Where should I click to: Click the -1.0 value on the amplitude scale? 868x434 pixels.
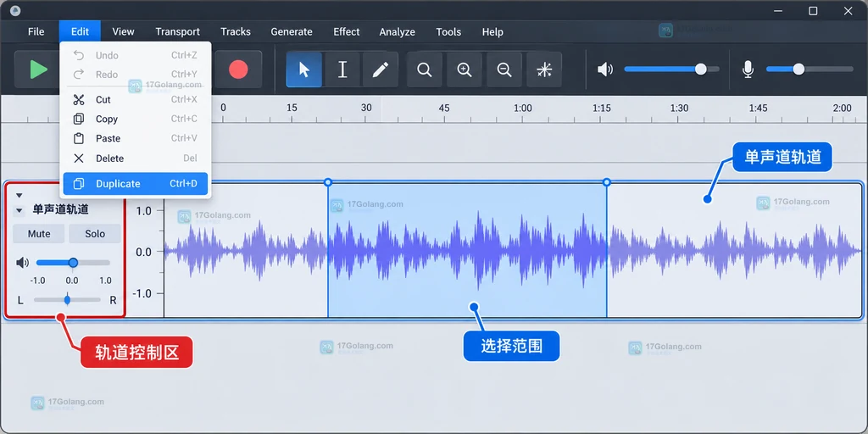142,293
